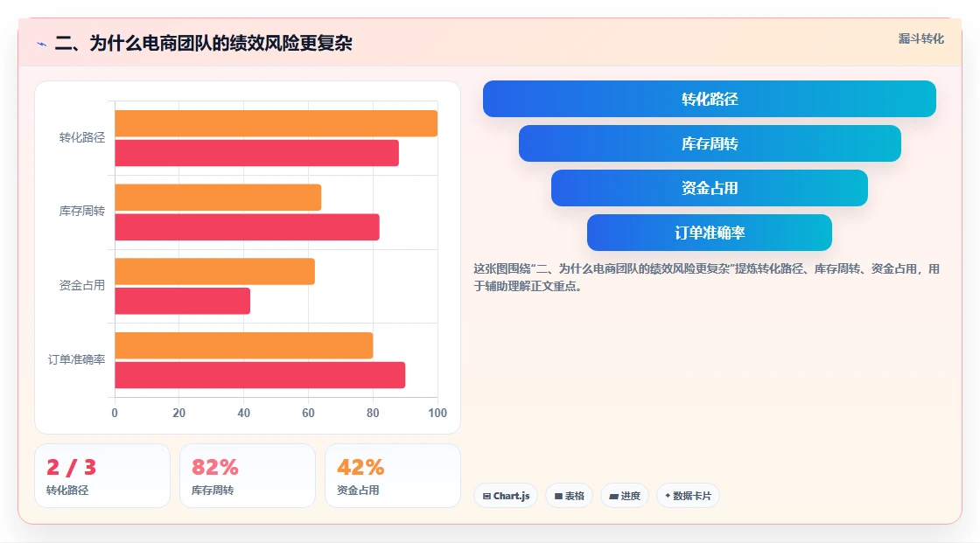Click the icon in the 进度 tag

(613, 496)
